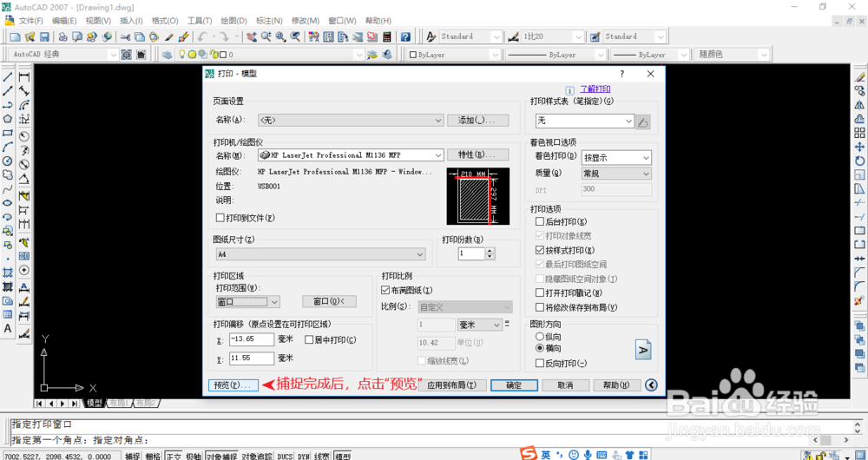Click the New drawing icon in toolbar
Image resolution: width=868 pixels, height=460 pixels.
(x=16, y=37)
